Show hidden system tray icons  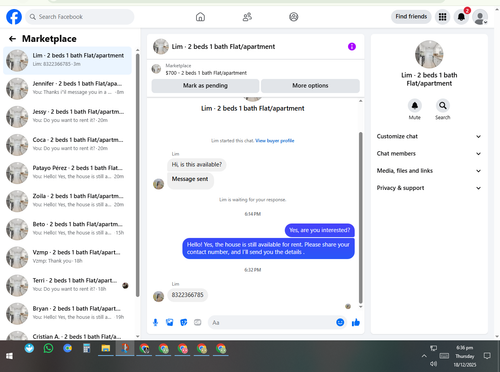424,356
